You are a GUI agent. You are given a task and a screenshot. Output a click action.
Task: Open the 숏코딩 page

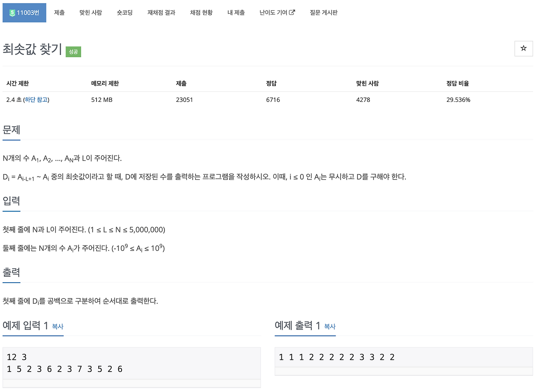[x=124, y=13]
